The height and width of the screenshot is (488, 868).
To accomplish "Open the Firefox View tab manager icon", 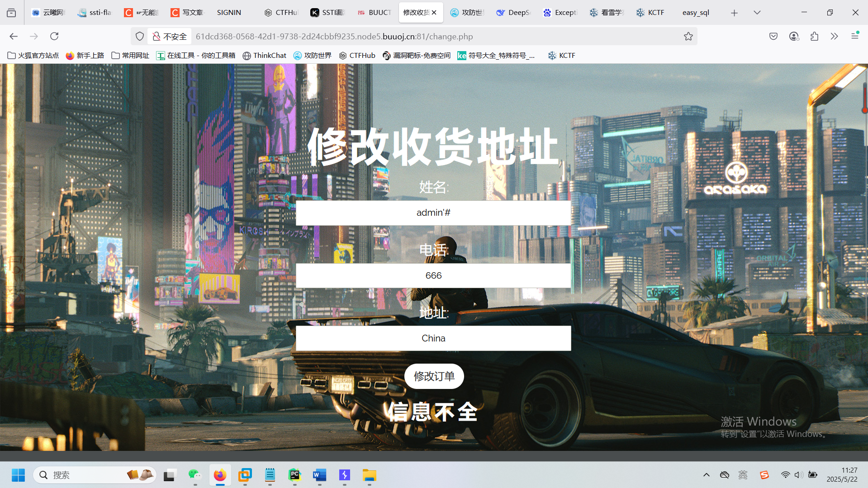I will (x=11, y=13).
